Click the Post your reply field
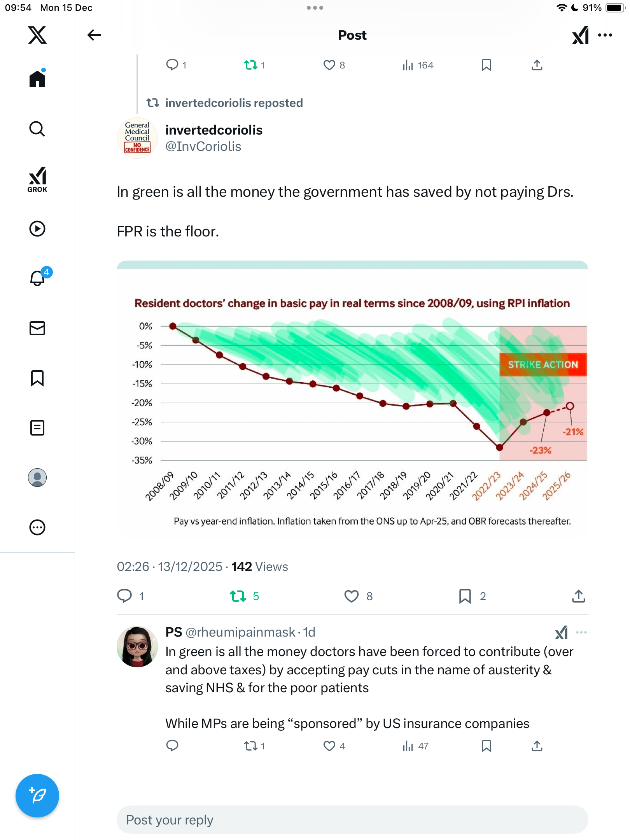This screenshot has height=840, width=630. coord(352,820)
